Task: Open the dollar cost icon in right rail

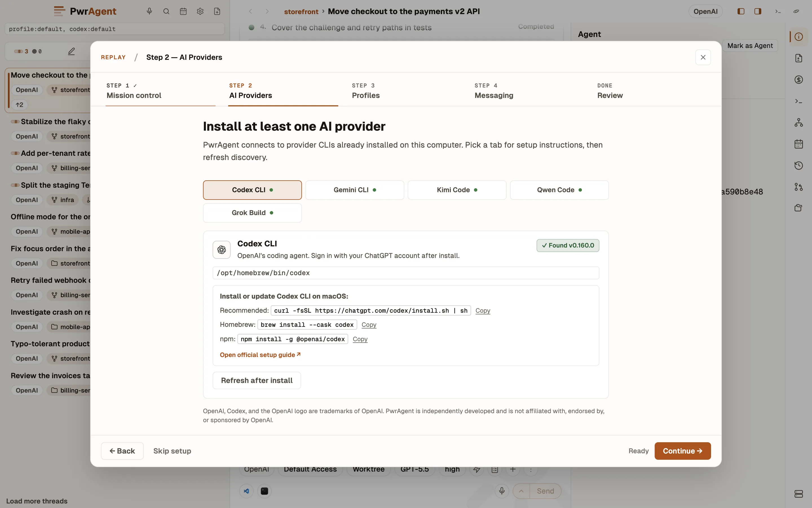Action: 798,80
